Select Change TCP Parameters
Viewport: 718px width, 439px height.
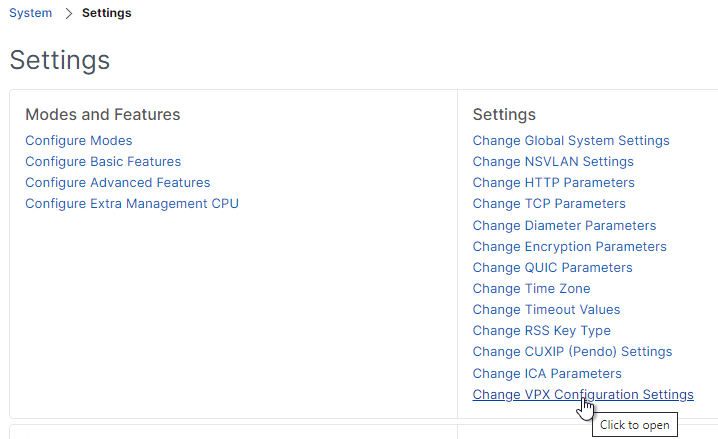[x=549, y=204]
